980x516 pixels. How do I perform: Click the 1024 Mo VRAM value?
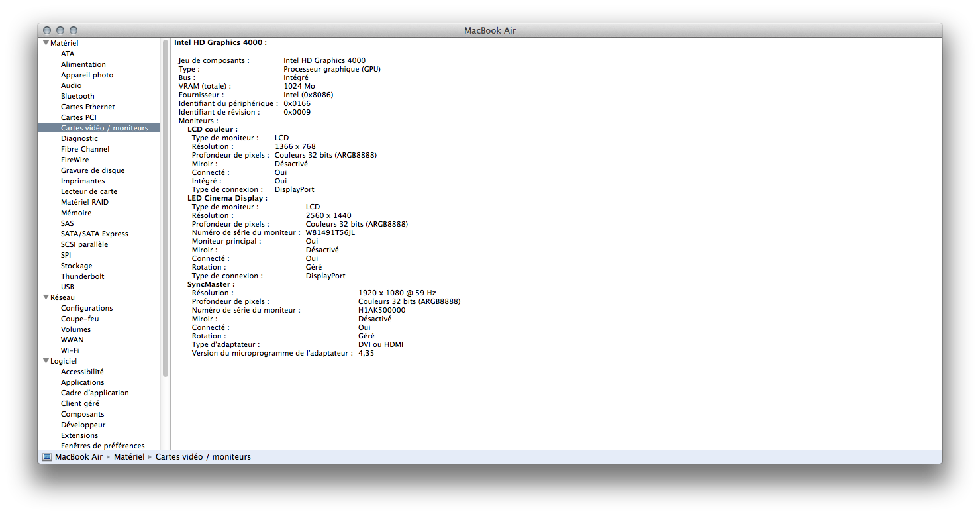point(299,86)
